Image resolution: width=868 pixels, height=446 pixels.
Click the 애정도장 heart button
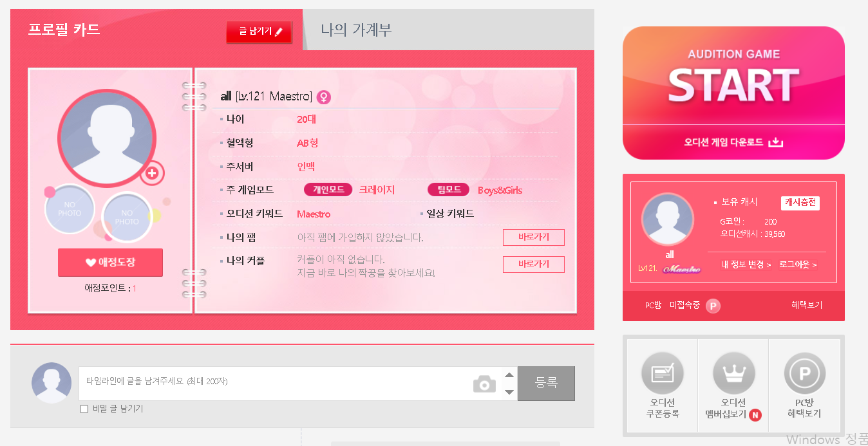pyautogui.click(x=110, y=263)
